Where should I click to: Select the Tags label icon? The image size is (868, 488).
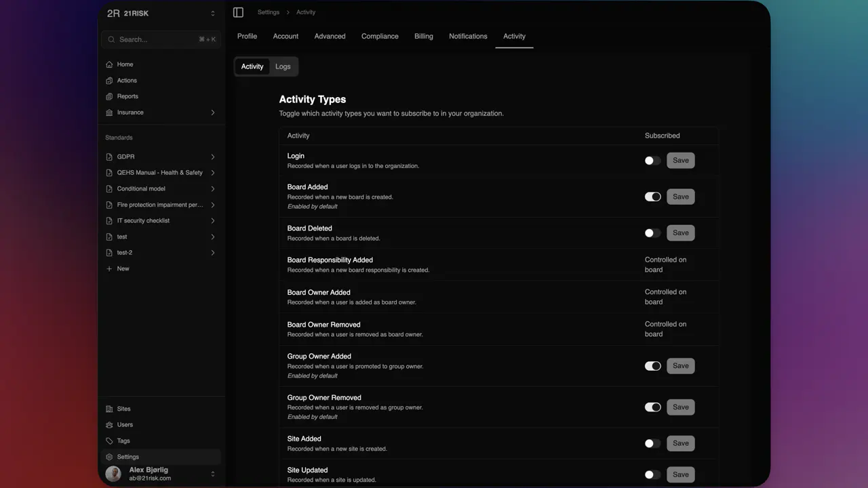[x=109, y=441]
